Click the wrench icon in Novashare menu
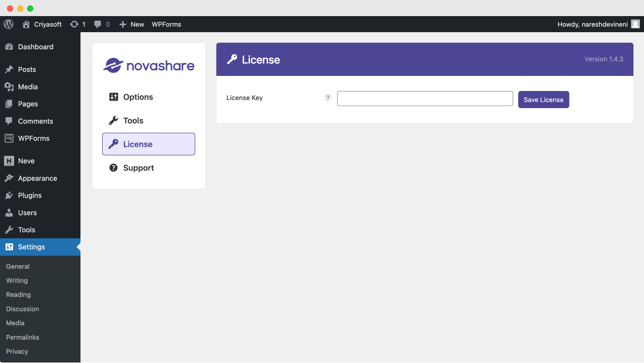 [x=114, y=121]
